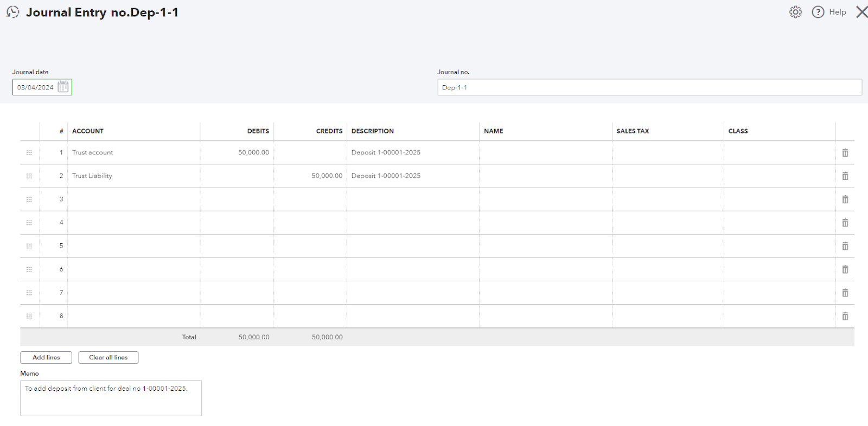Click the drag handle for row 1
Screen dimensions: 868x426
(29, 153)
